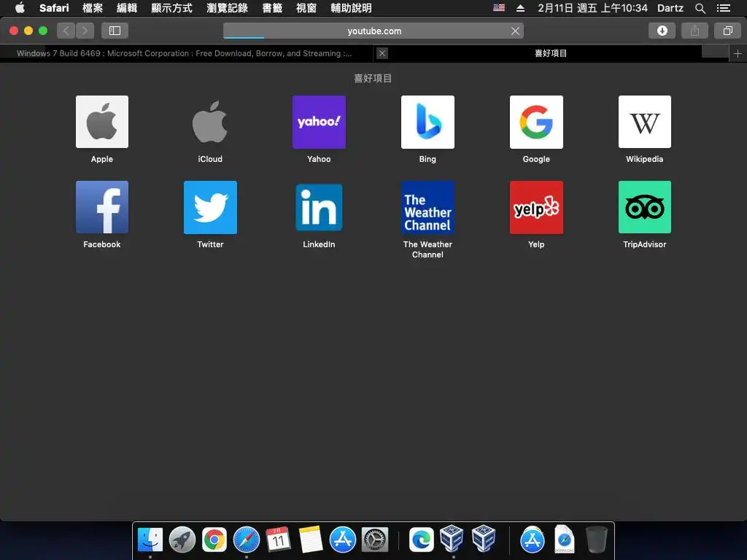Open App Store beside the download file
The image size is (747, 560).
click(x=532, y=540)
